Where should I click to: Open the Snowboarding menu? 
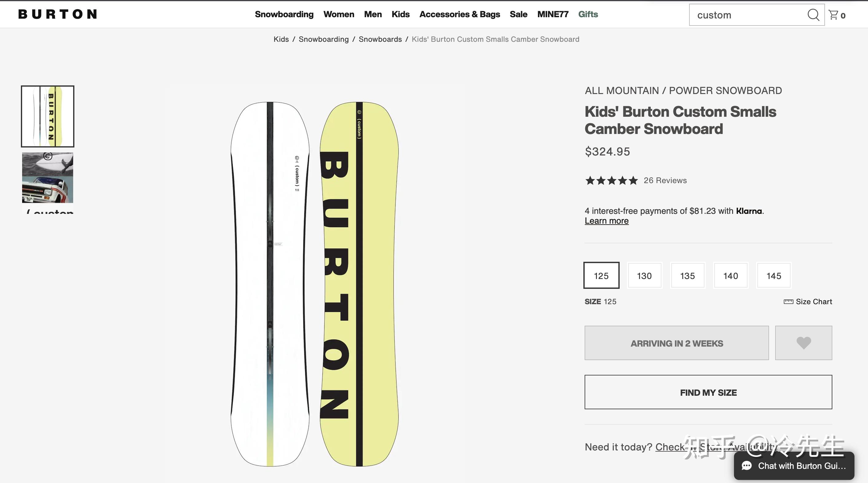(x=284, y=14)
